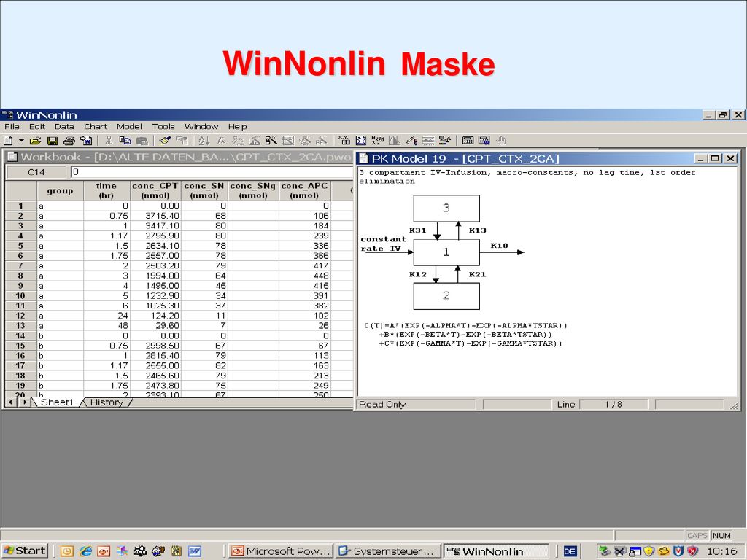The height and width of the screenshot is (560, 747).
Task: Maximize the PK Model 19 window
Action: [715, 158]
